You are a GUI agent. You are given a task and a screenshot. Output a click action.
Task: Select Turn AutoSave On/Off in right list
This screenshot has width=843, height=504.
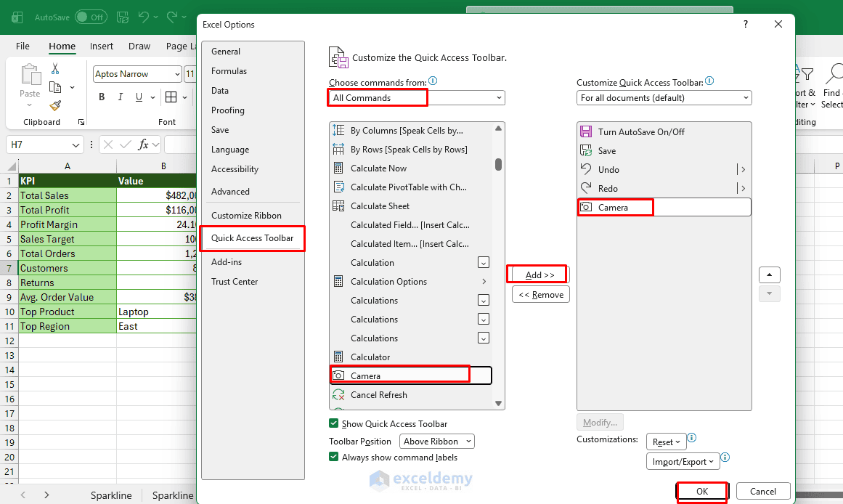664,131
